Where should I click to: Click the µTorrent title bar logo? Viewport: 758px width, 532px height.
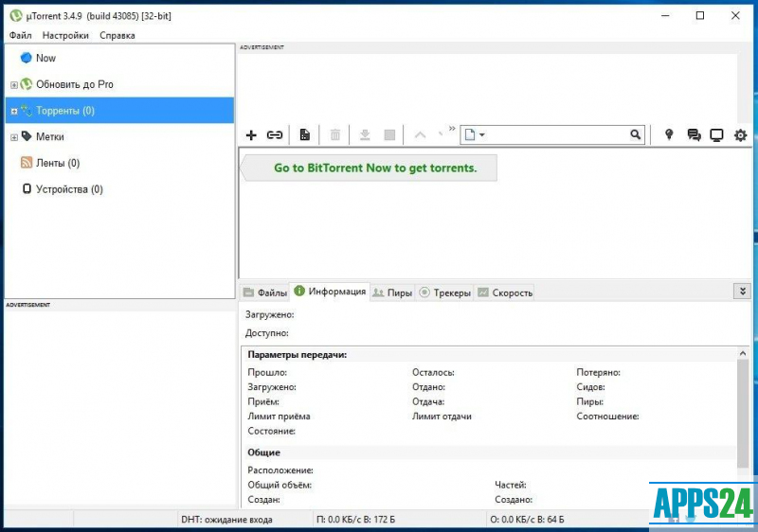tap(16, 15)
